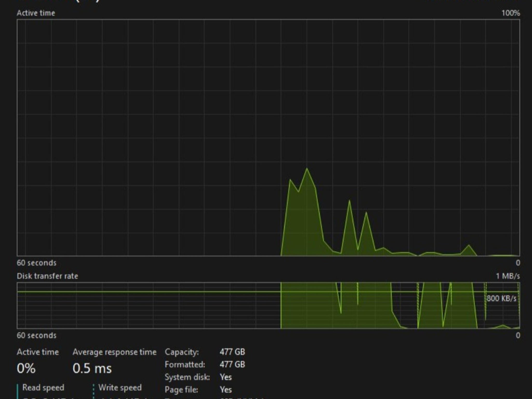Viewport: 532px width, 399px height.
Task: Click the 1 MB/s scale label
Action: point(508,276)
